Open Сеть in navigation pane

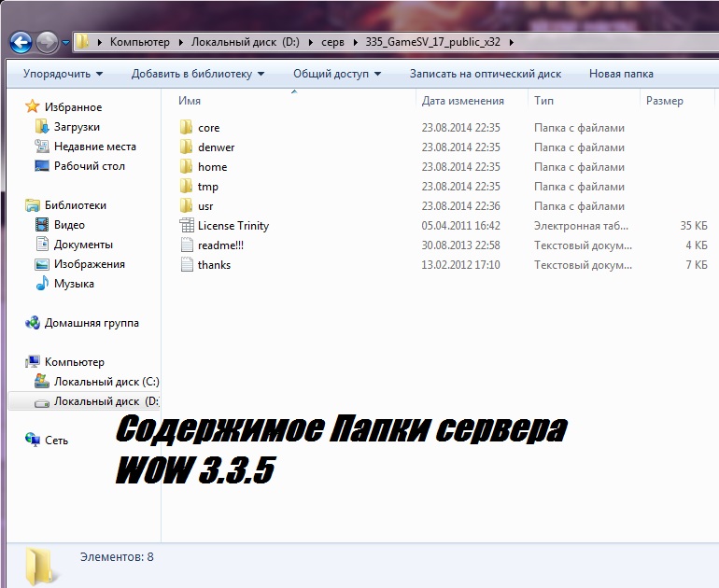pos(56,441)
